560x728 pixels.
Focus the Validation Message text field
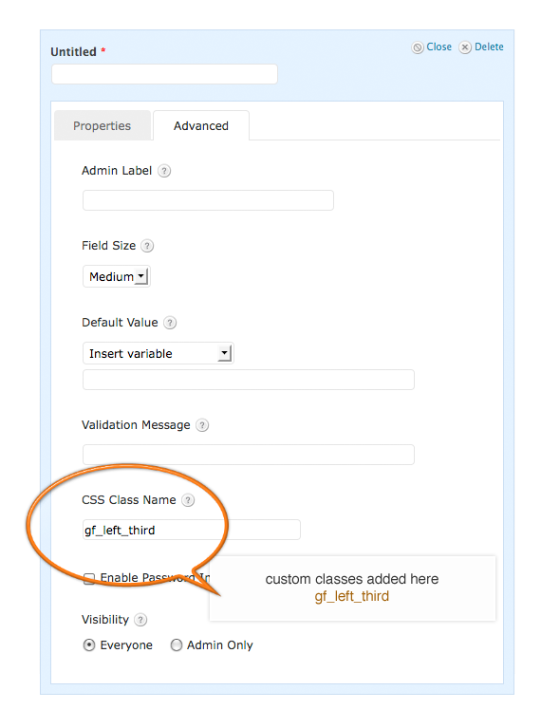point(249,455)
